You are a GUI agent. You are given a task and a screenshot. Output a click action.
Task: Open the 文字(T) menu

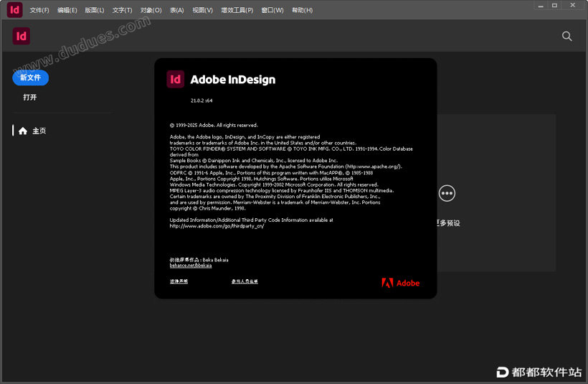tap(122, 10)
